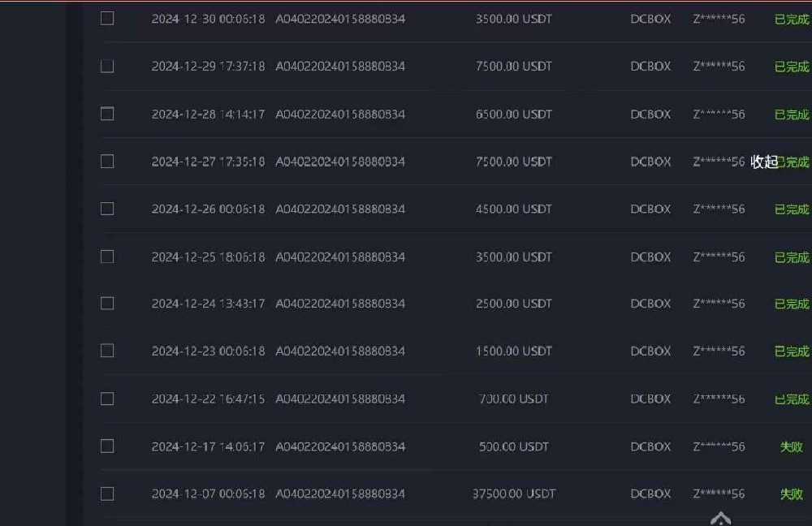This screenshot has height=526, width=812.
Task: Click order number in 2024-12-28 row
Action: (340, 114)
